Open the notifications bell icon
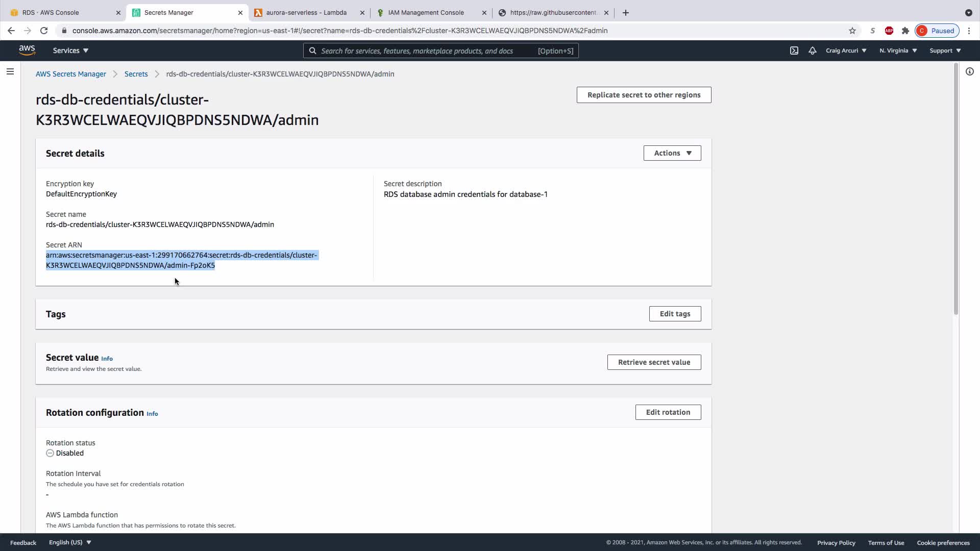This screenshot has width=980, height=551. point(812,51)
